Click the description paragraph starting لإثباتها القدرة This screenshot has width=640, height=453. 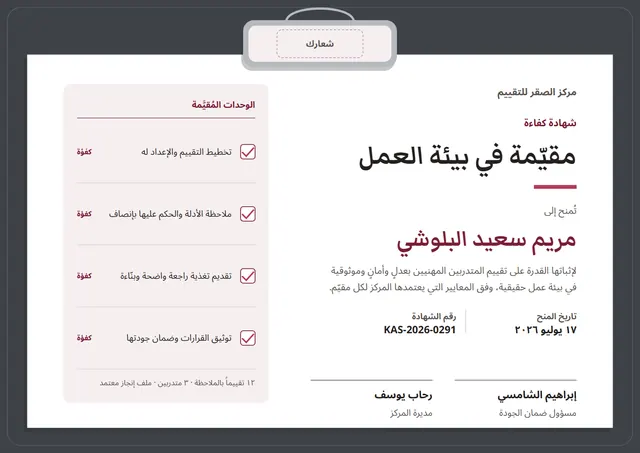tap(453, 279)
